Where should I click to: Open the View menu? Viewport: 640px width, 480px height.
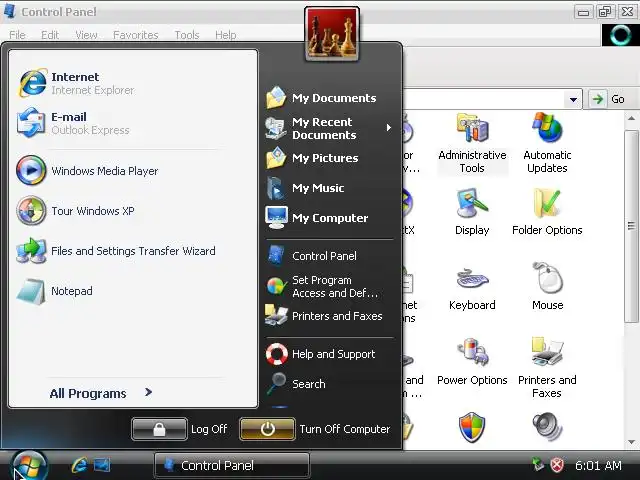[x=86, y=35]
